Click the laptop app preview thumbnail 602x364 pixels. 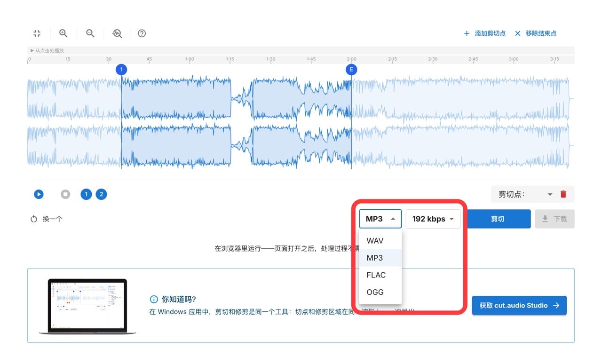[87, 306]
